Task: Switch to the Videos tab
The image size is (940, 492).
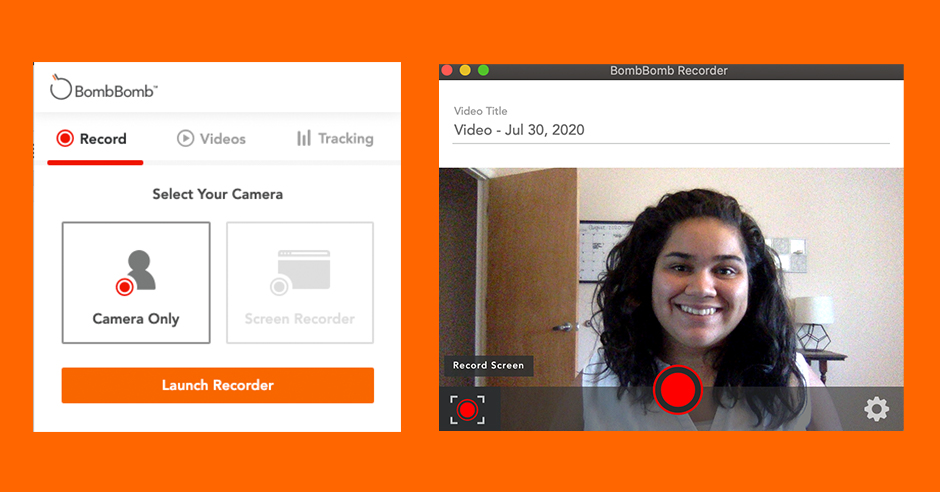Action: [211, 139]
